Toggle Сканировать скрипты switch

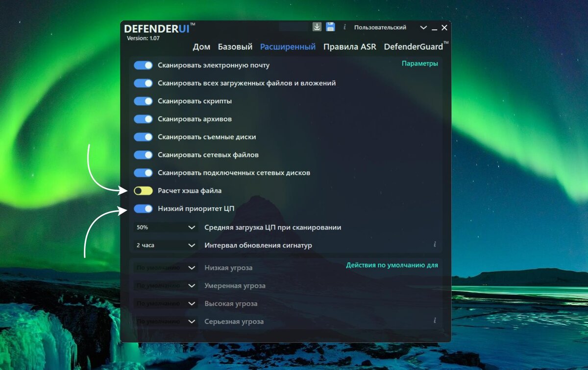(x=144, y=101)
